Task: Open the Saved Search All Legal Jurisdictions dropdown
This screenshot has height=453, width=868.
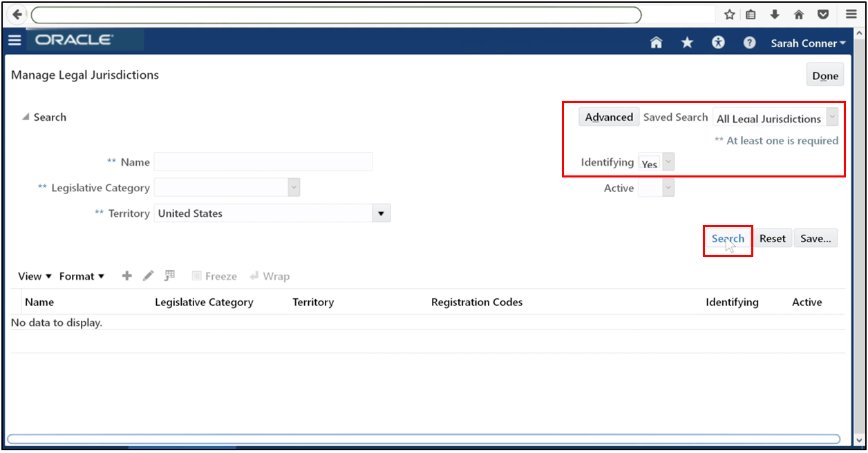Action: [x=831, y=117]
